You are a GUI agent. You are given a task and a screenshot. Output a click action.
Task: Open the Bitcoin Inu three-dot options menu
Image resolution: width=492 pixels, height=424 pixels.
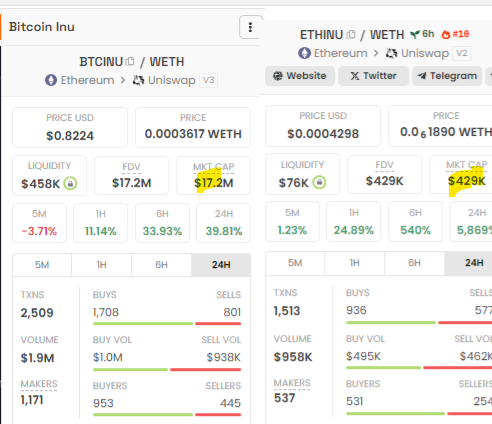click(250, 27)
